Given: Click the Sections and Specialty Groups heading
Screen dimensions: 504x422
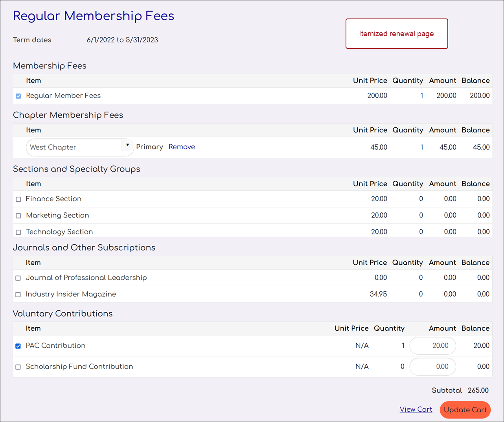Looking at the screenshot, I should [x=77, y=169].
